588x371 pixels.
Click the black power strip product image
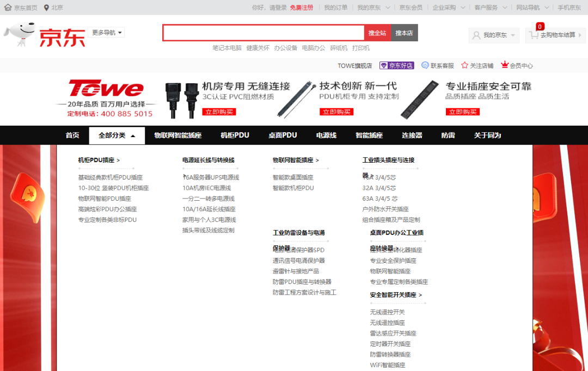point(419,100)
